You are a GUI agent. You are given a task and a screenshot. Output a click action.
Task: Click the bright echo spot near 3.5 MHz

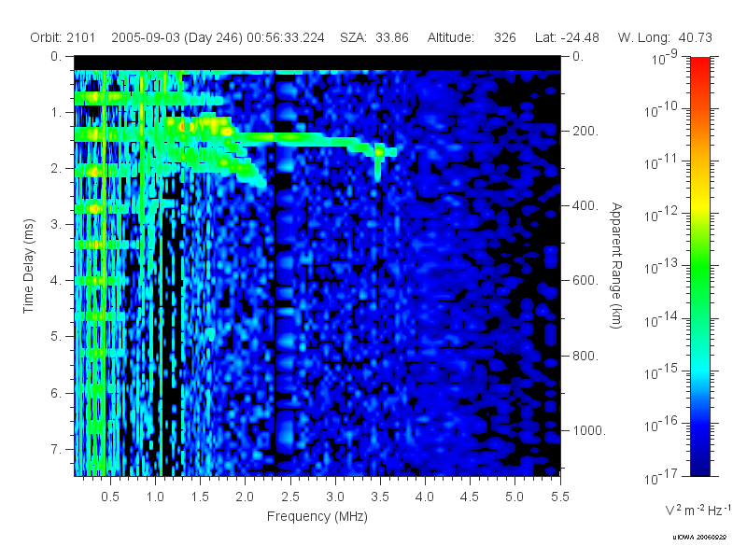click(x=379, y=152)
